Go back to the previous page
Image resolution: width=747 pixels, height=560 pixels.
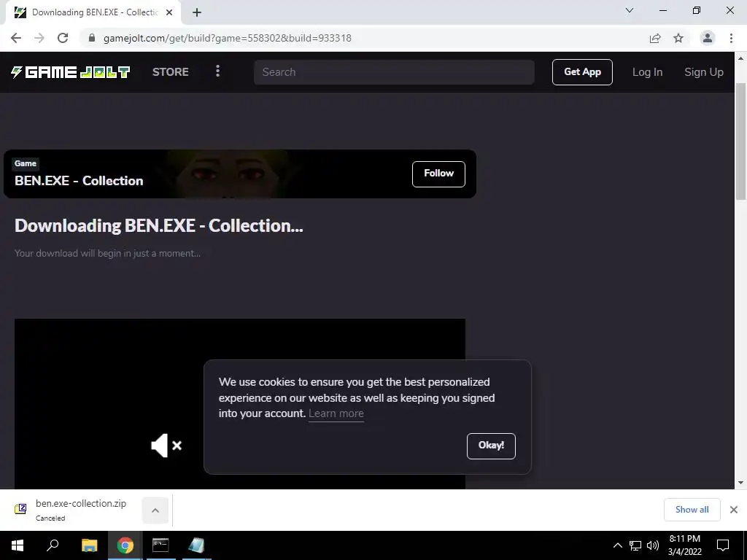[16, 38]
